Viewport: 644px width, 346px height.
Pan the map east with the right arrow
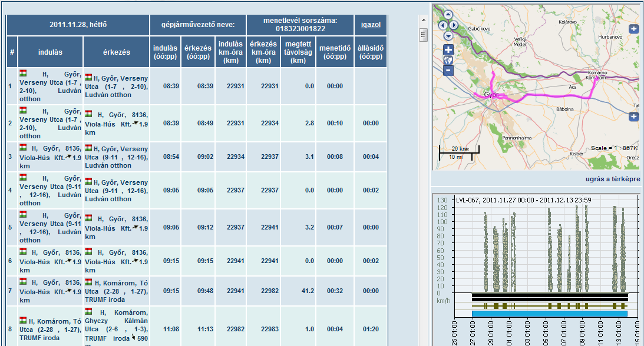pyautogui.click(x=454, y=25)
